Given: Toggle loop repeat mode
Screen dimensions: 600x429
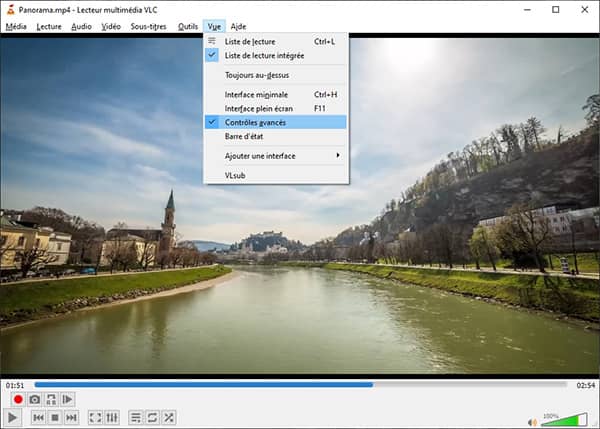Looking at the screenshot, I should [152, 418].
